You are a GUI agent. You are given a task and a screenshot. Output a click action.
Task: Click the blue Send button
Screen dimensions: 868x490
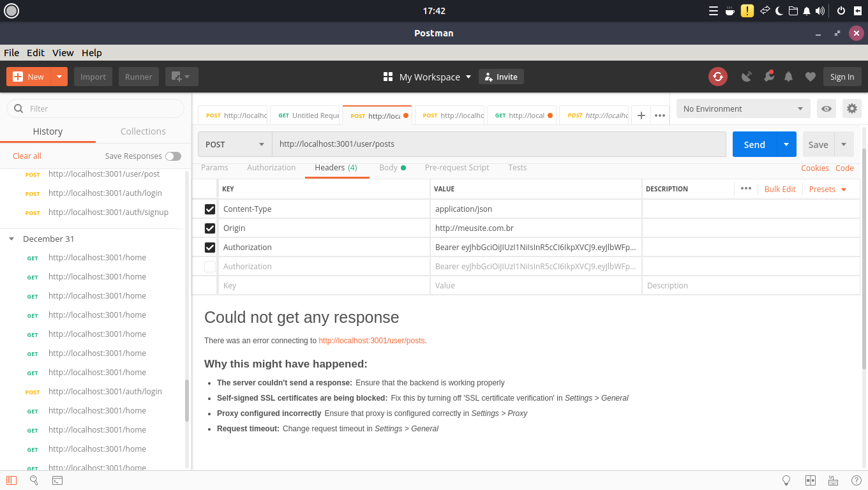pos(754,144)
